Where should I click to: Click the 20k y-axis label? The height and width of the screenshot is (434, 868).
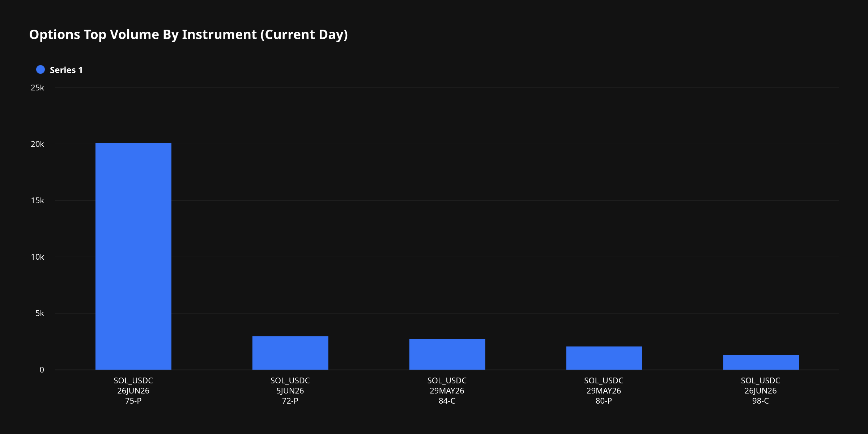click(x=37, y=144)
